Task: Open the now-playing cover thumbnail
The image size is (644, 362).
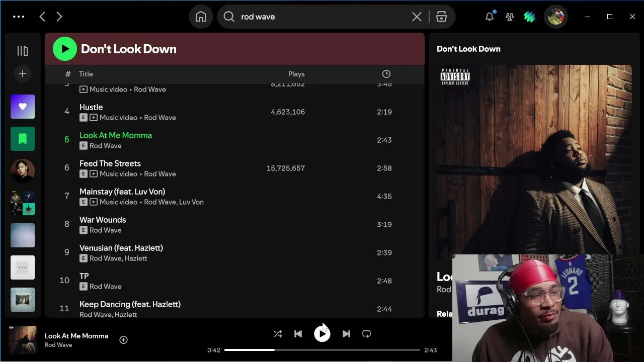Action: [23, 340]
